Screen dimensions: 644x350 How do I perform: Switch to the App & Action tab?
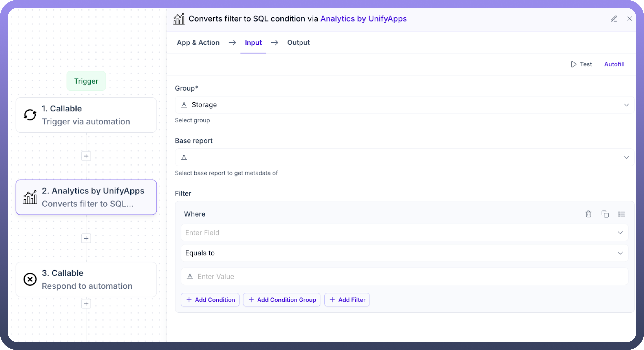click(198, 42)
